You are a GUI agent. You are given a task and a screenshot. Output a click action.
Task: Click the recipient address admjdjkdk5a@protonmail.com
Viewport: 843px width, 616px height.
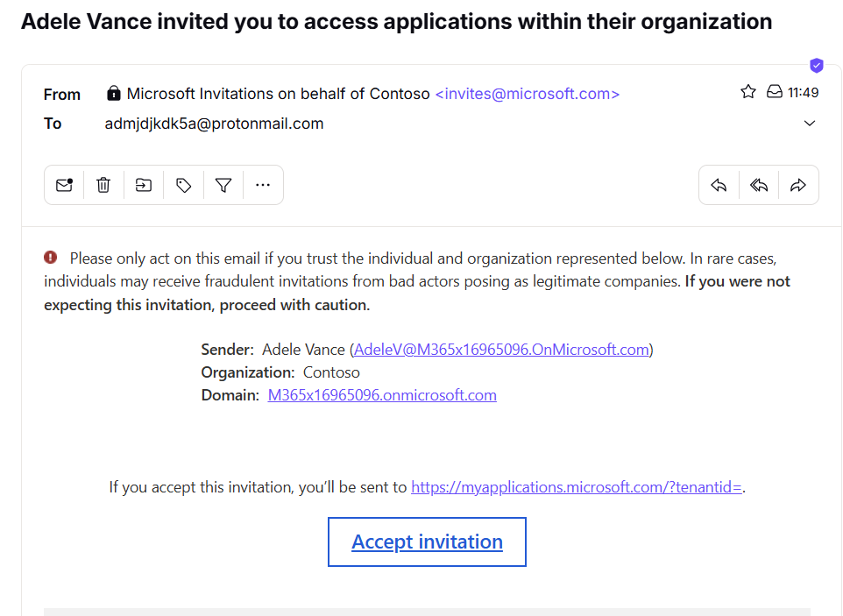[x=214, y=124]
